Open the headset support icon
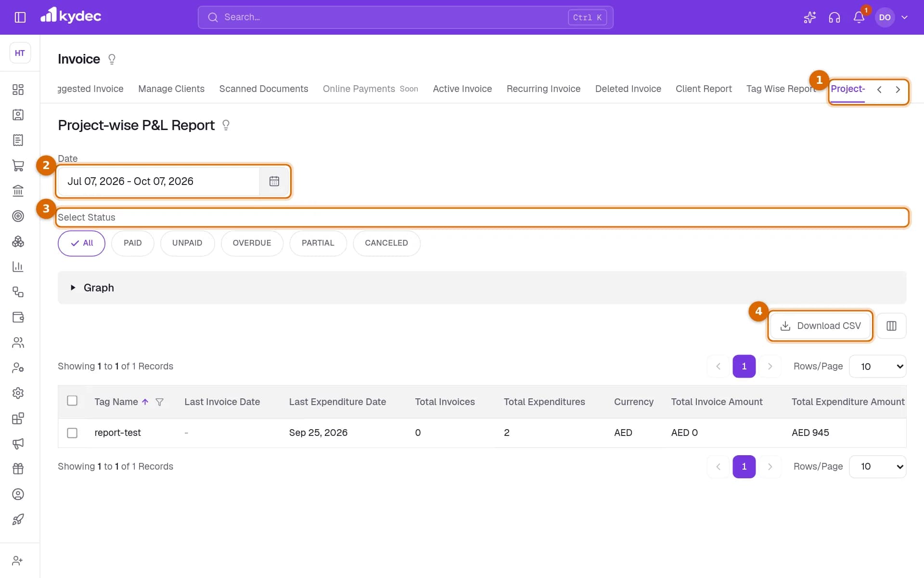The height and width of the screenshot is (578, 924). click(x=834, y=17)
